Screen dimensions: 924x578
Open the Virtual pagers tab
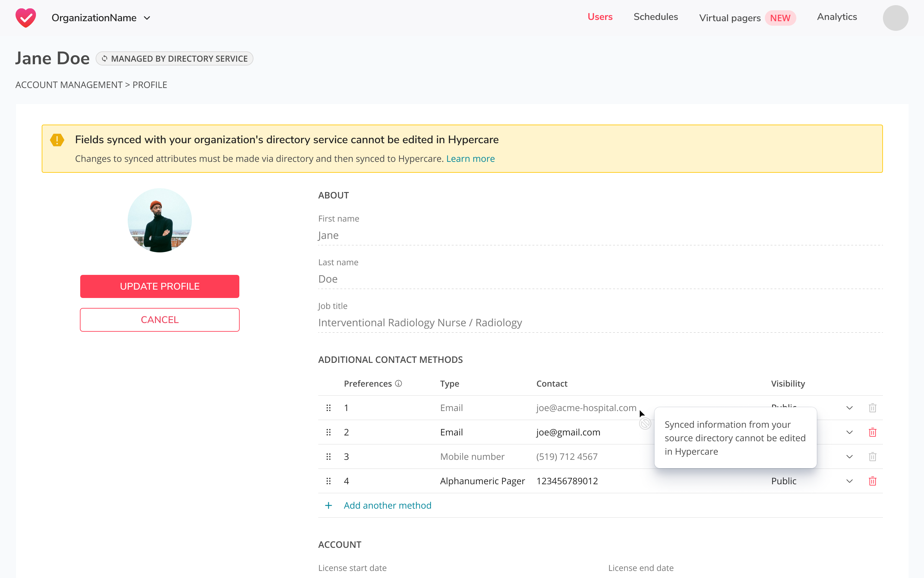coord(730,18)
